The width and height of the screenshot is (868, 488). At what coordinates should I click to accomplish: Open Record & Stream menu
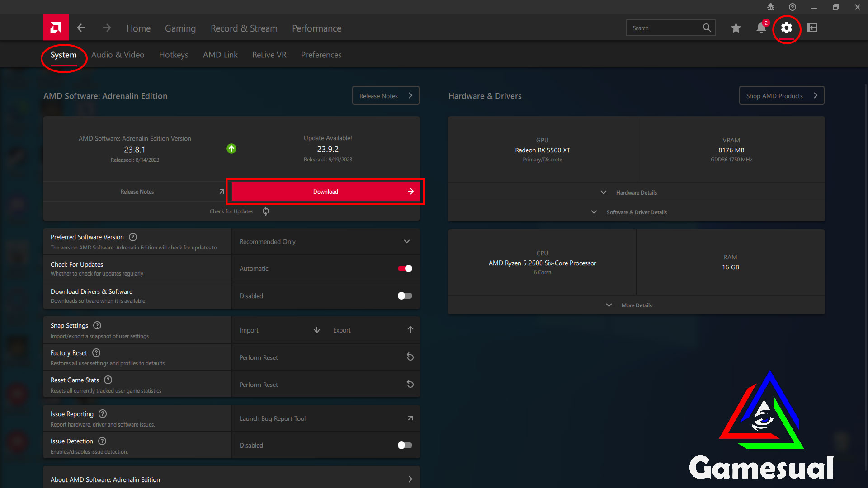(x=244, y=28)
